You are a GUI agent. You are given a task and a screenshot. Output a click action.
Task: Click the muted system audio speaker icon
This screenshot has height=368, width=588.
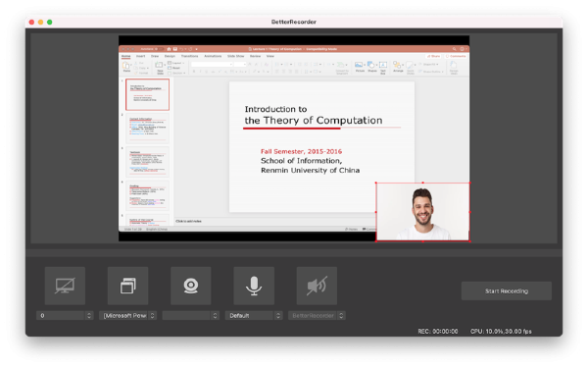pos(317,286)
